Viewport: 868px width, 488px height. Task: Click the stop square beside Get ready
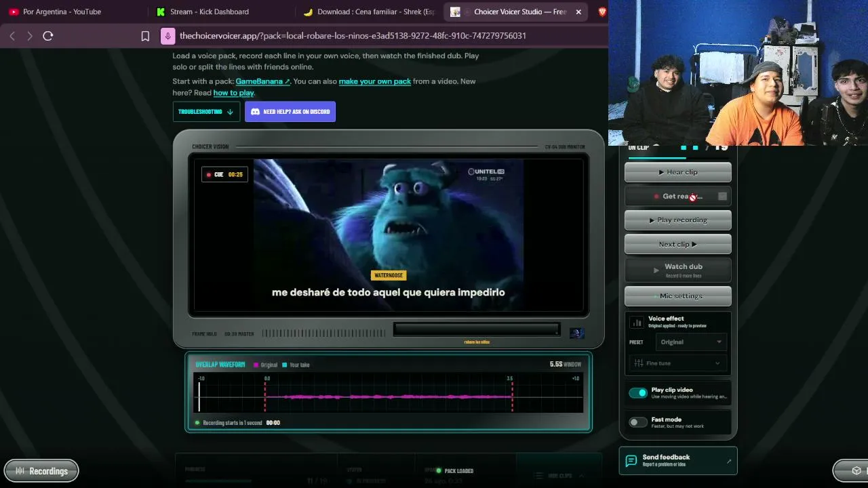pos(722,197)
